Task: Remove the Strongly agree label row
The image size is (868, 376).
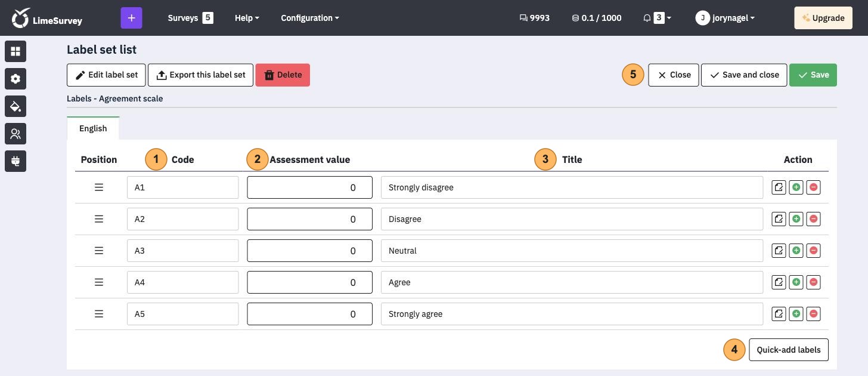Action: 813,314
